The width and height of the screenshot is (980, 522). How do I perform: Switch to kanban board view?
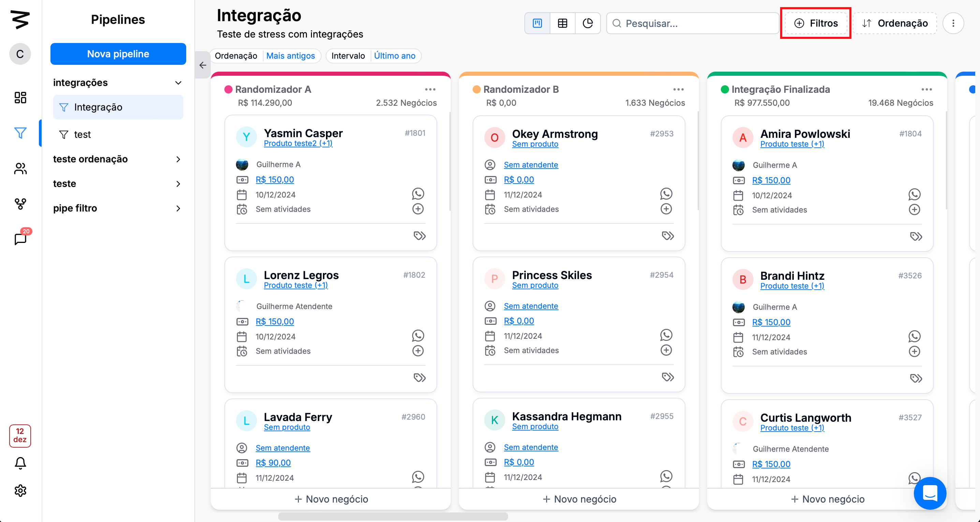(537, 23)
